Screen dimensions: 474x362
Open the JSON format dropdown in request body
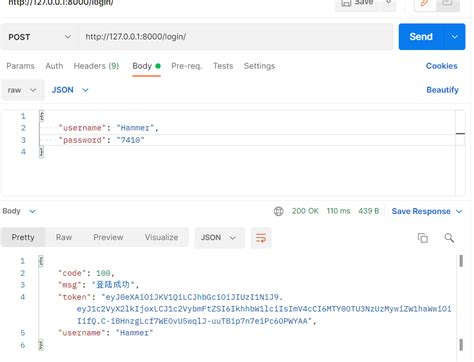[70, 90]
